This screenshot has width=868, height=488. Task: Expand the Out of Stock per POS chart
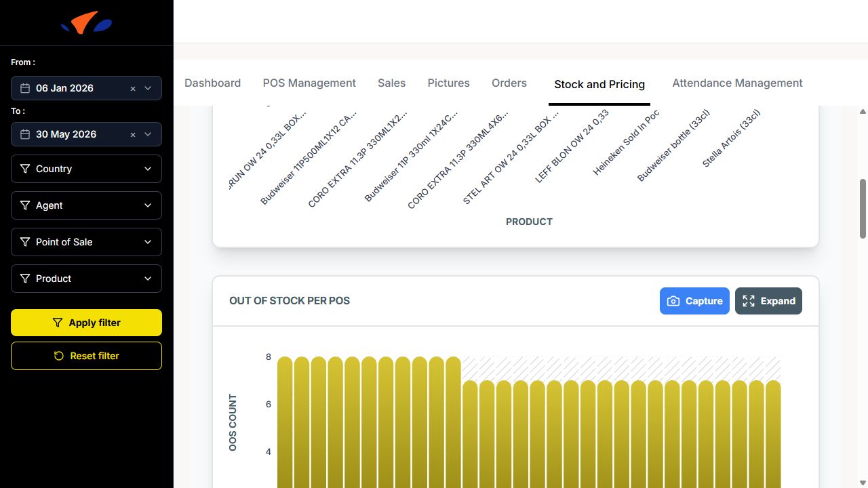(x=768, y=301)
